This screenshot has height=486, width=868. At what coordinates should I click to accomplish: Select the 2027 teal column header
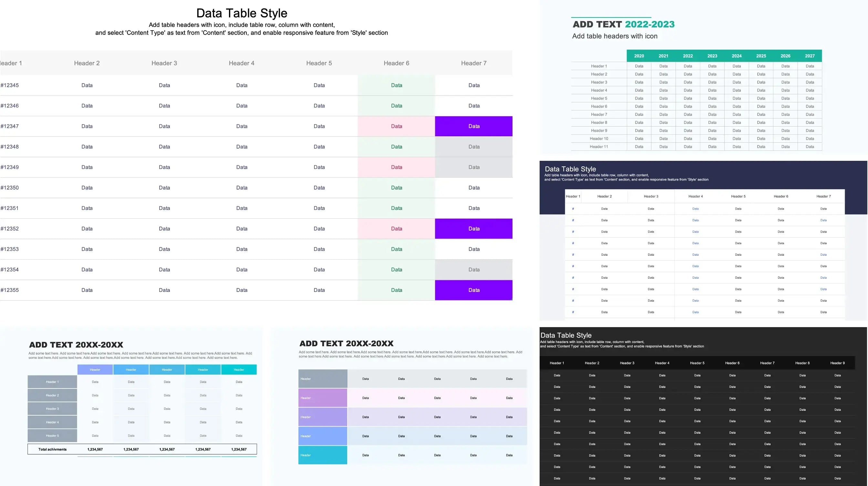[x=809, y=56]
